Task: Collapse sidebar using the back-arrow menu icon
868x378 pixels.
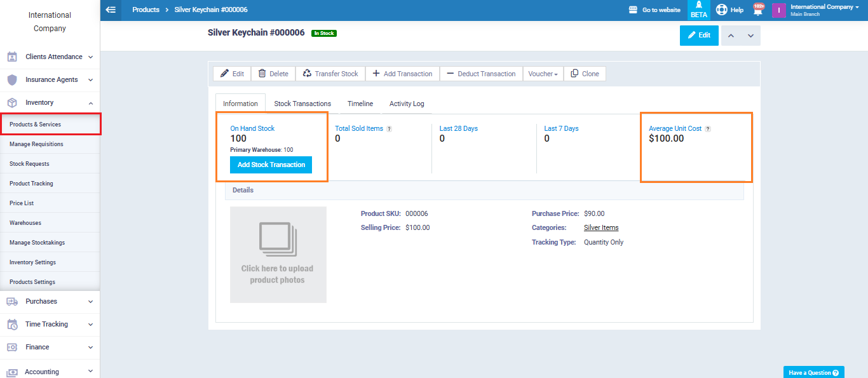Action: click(x=111, y=10)
